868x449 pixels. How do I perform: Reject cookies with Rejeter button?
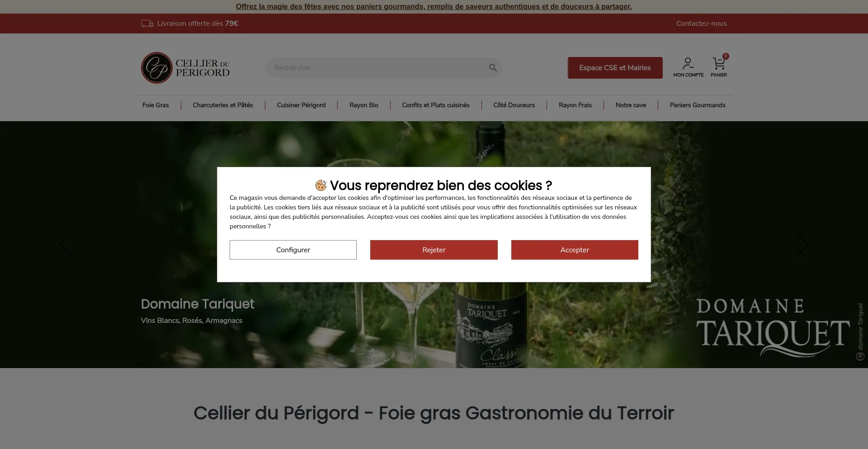coord(434,250)
